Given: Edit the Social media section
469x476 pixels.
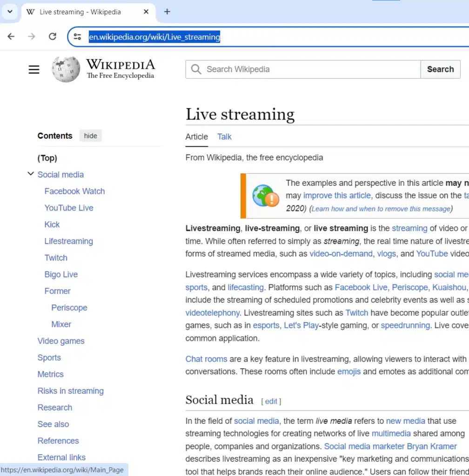Looking at the screenshot, I should 271,402.
